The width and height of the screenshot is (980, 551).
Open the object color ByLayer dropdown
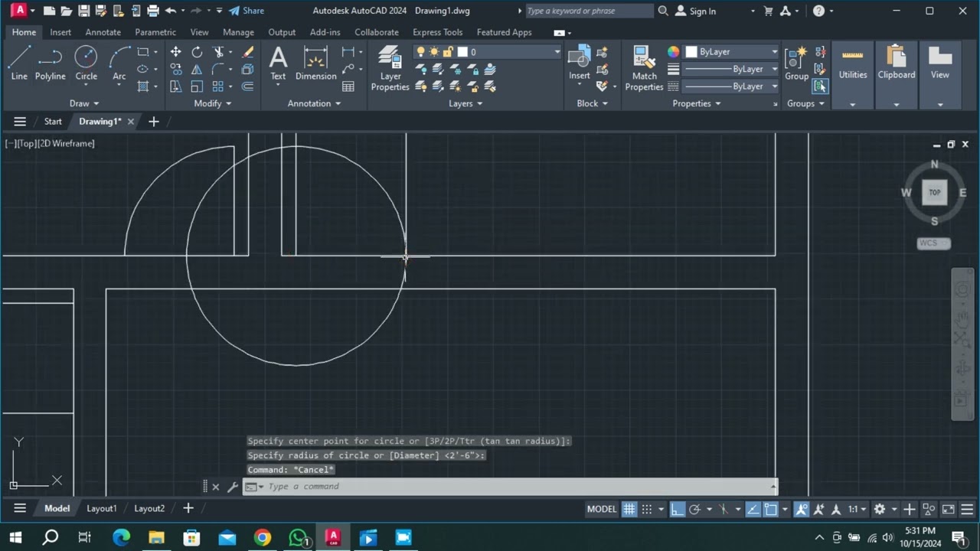click(x=774, y=52)
